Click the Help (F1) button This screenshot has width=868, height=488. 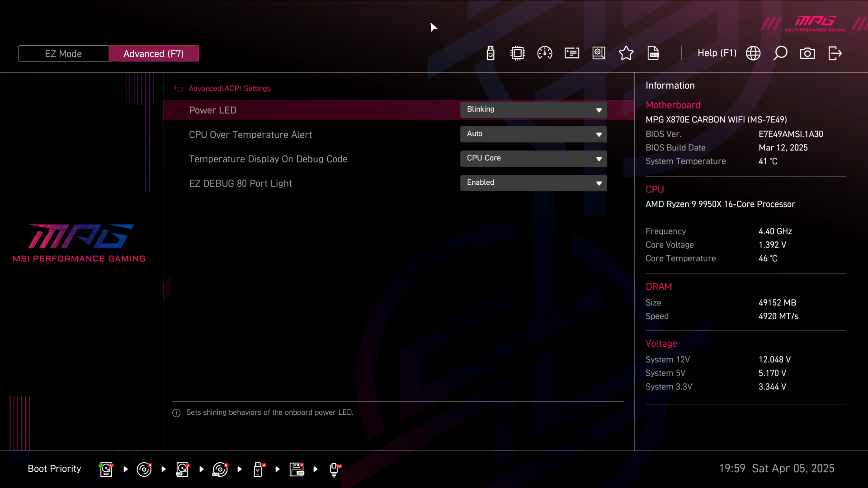(717, 53)
